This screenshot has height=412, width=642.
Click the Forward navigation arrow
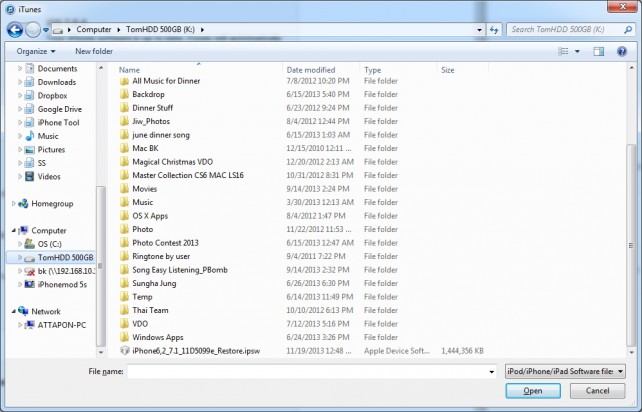click(x=33, y=29)
